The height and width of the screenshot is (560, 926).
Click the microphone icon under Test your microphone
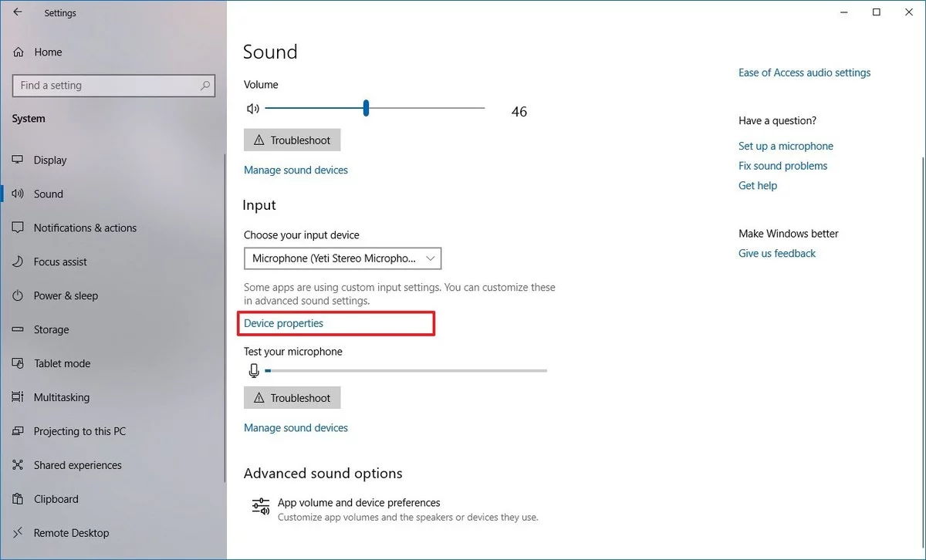[x=254, y=371]
